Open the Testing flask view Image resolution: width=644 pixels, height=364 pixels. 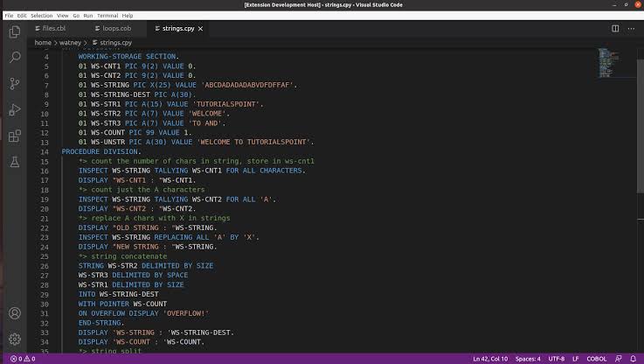point(15,162)
